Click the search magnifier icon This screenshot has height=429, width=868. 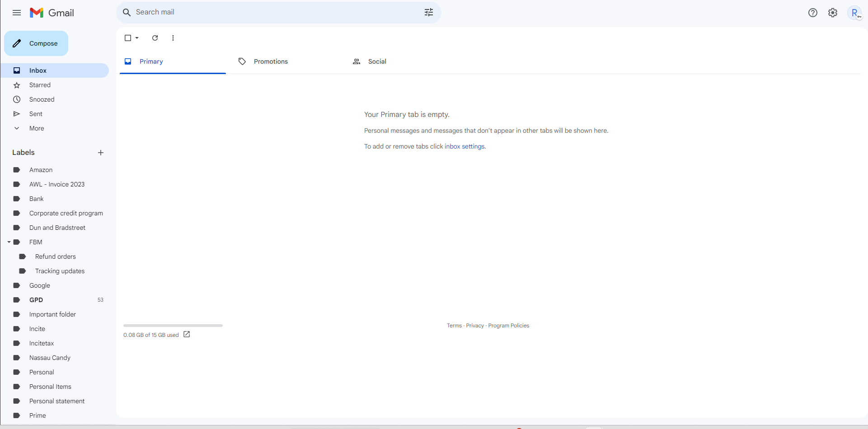127,12
